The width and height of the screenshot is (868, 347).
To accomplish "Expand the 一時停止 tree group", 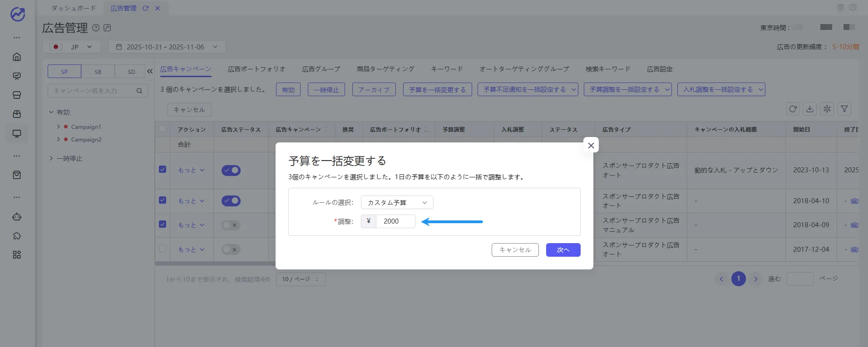I will coord(51,158).
